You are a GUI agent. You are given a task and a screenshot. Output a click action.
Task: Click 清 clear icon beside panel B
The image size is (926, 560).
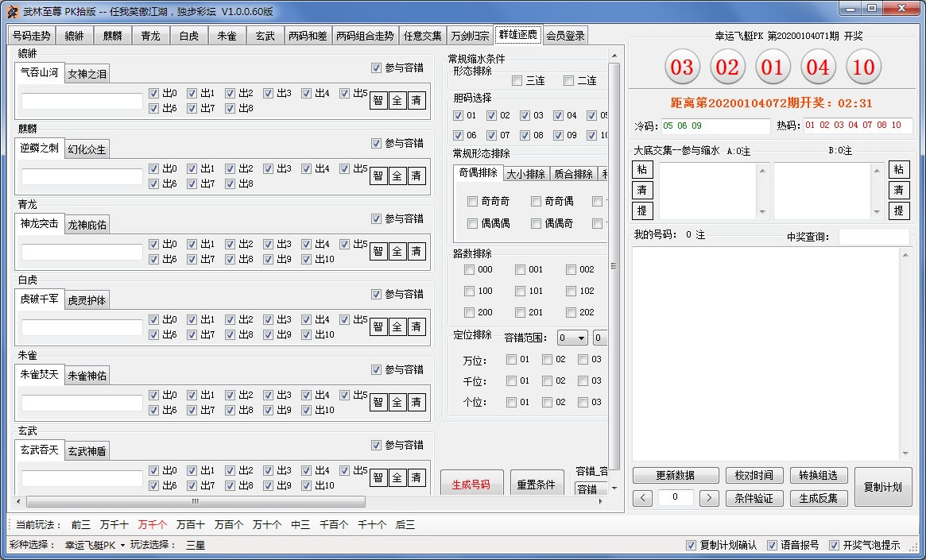click(899, 190)
